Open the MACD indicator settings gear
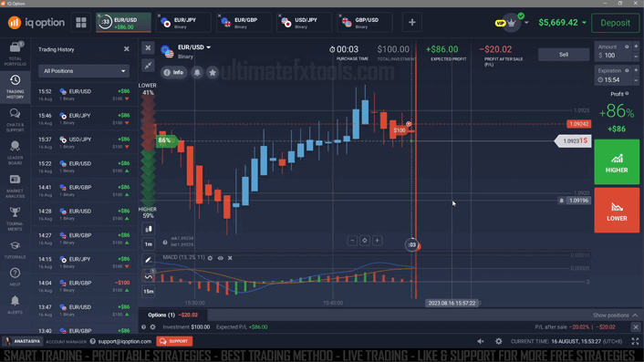644x362 pixels. tap(211, 258)
